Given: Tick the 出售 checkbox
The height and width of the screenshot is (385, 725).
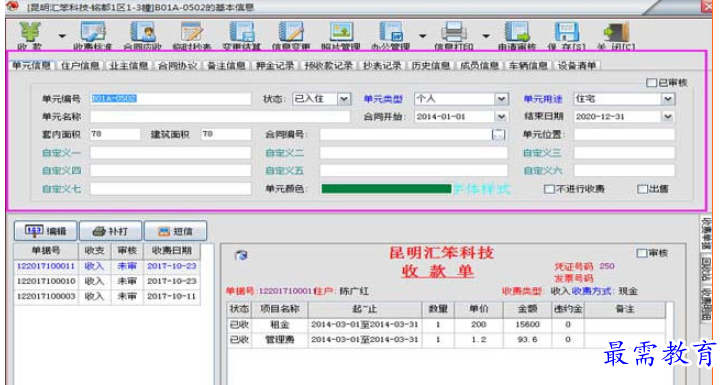Looking at the screenshot, I should pyautogui.click(x=642, y=189).
